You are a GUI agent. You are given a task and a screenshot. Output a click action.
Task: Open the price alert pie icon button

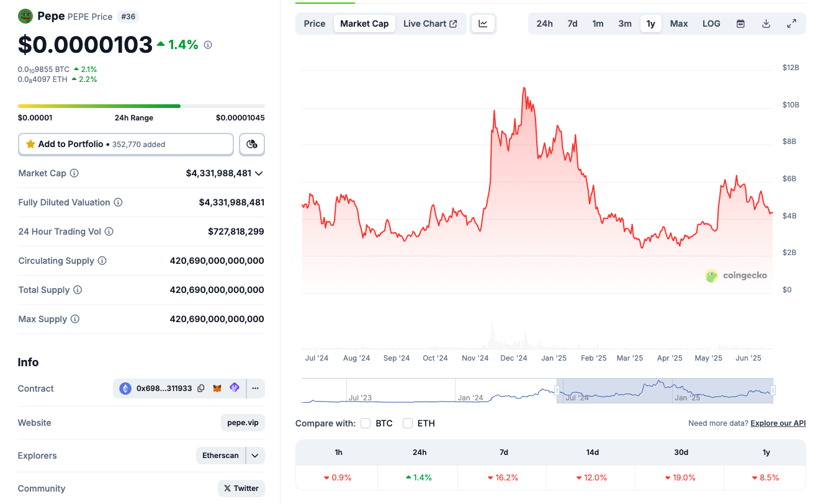coord(252,144)
